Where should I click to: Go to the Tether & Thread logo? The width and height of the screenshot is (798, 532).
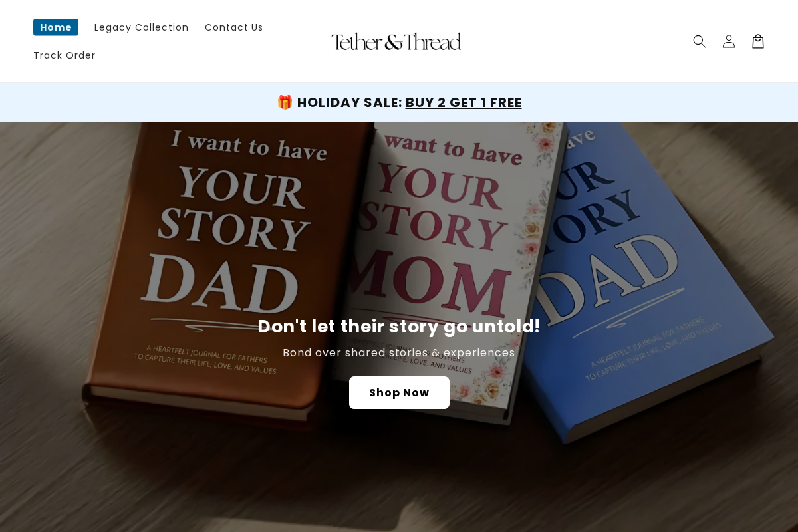pos(396,41)
